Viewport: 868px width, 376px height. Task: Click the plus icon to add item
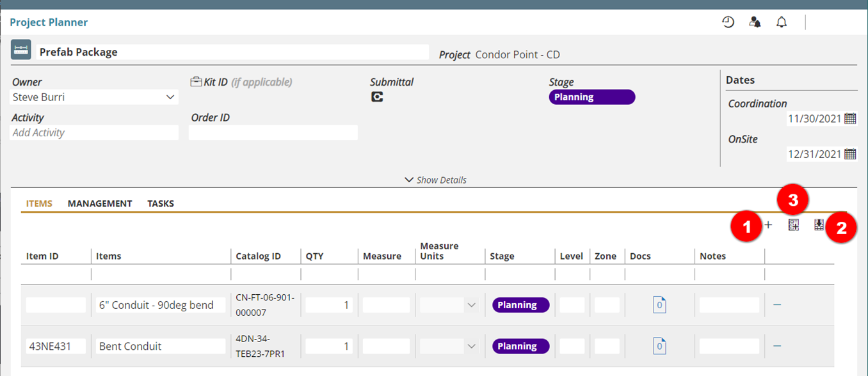coord(768,225)
